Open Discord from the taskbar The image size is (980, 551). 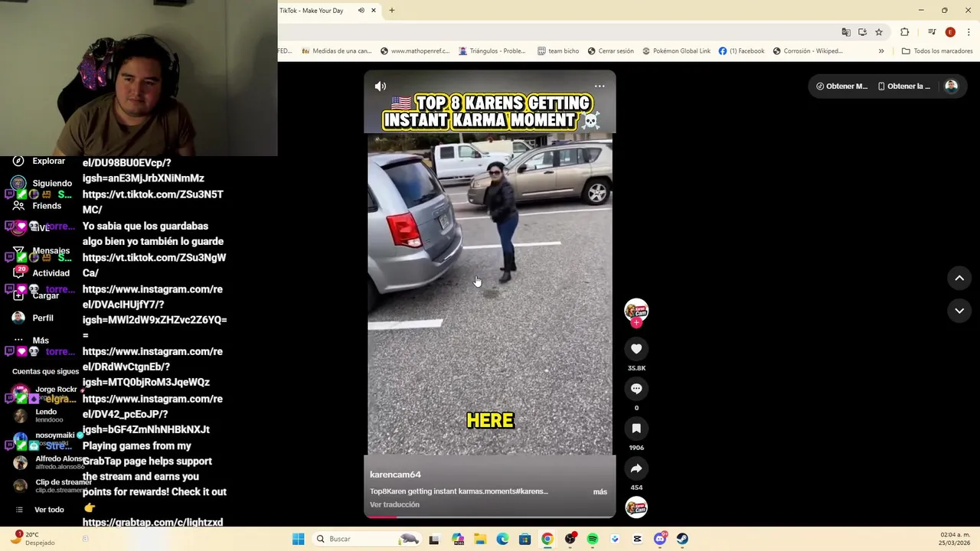click(x=660, y=539)
